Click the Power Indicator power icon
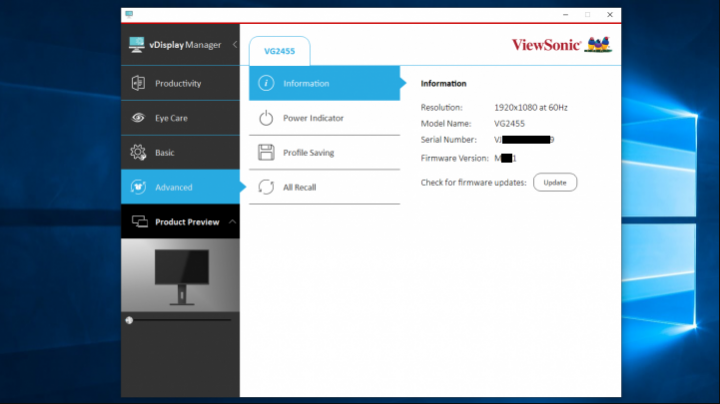 click(266, 118)
